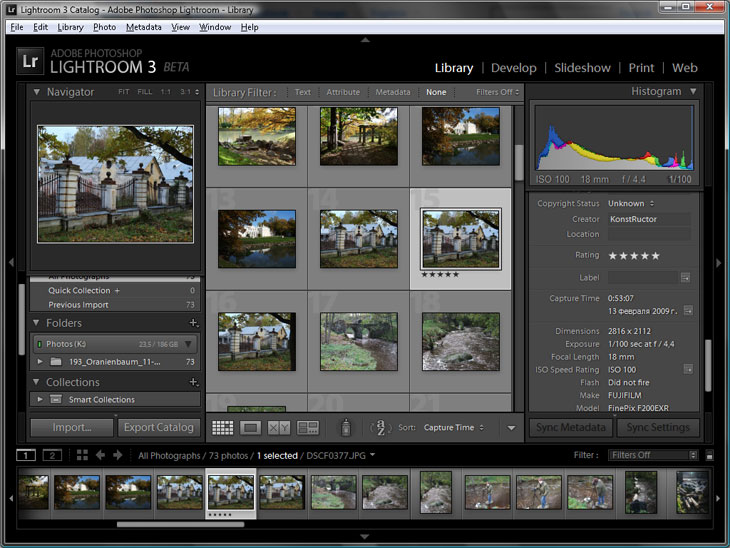The image size is (730, 548).
Task: Expand the 193_Oranienbaum_11 folder
Action: pos(40,361)
